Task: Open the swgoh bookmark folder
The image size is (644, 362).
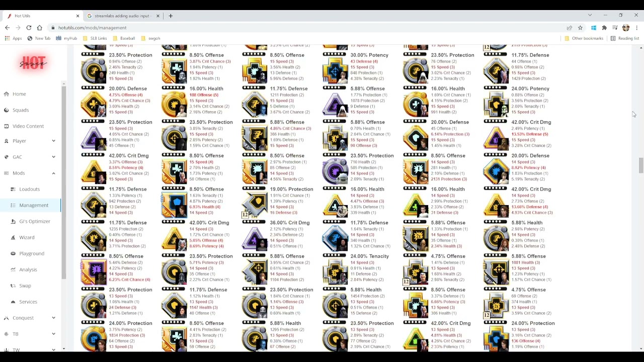Action: [151, 38]
